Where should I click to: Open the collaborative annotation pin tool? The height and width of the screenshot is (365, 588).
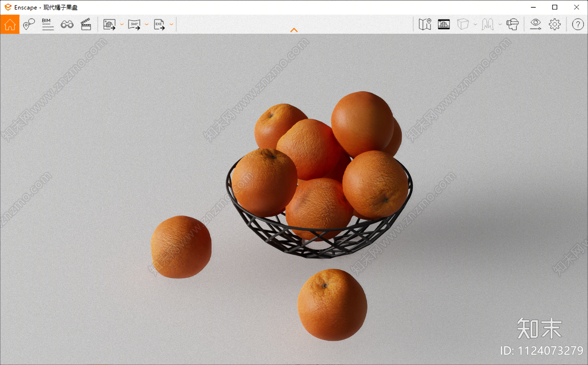(x=29, y=25)
